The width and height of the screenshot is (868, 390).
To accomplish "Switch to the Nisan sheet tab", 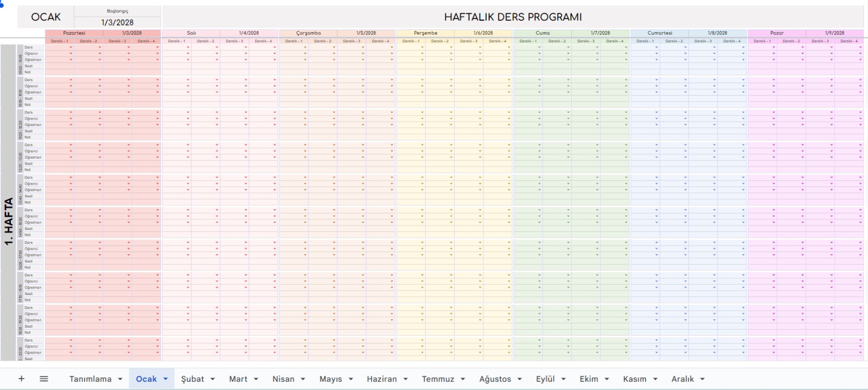I will tap(283, 379).
